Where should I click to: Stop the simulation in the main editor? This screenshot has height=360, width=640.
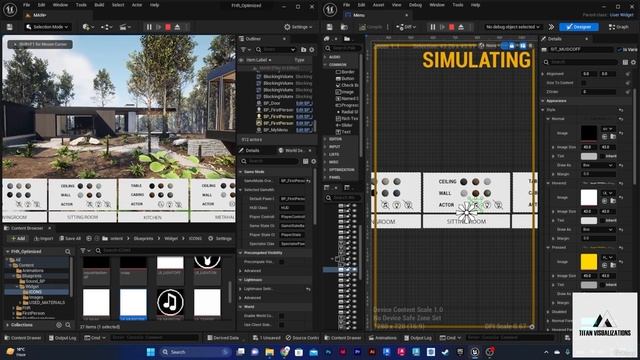(168, 27)
